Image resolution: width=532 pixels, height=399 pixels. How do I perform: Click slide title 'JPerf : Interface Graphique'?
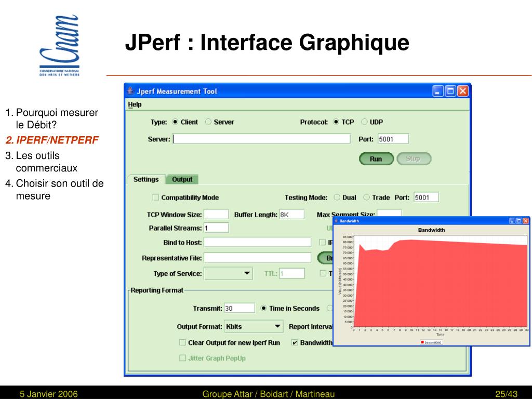pos(267,43)
